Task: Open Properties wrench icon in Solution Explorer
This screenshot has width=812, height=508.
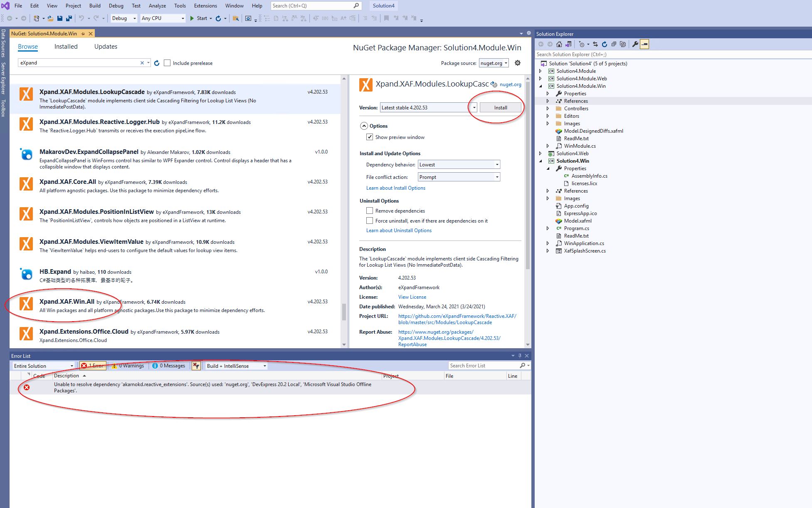Action: pyautogui.click(x=635, y=44)
